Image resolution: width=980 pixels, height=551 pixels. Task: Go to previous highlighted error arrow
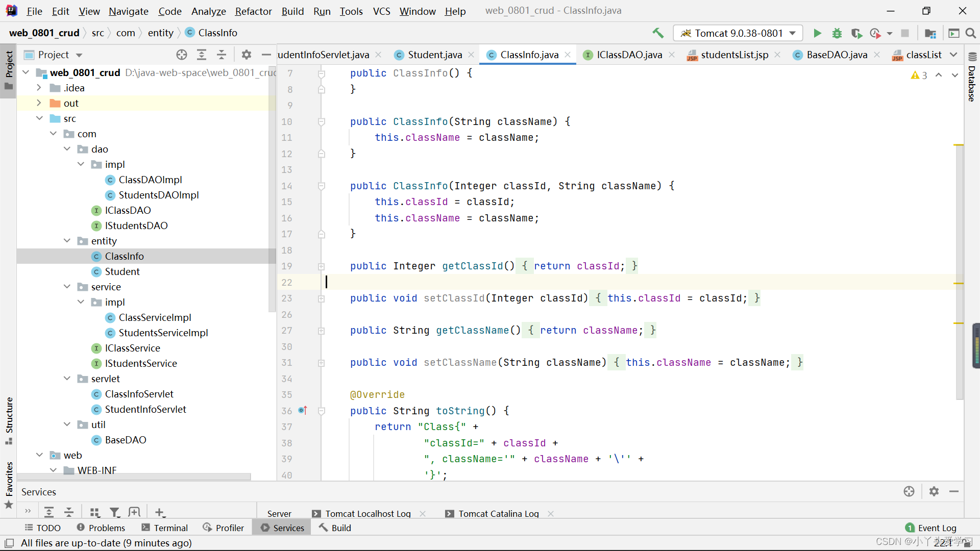coord(939,75)
